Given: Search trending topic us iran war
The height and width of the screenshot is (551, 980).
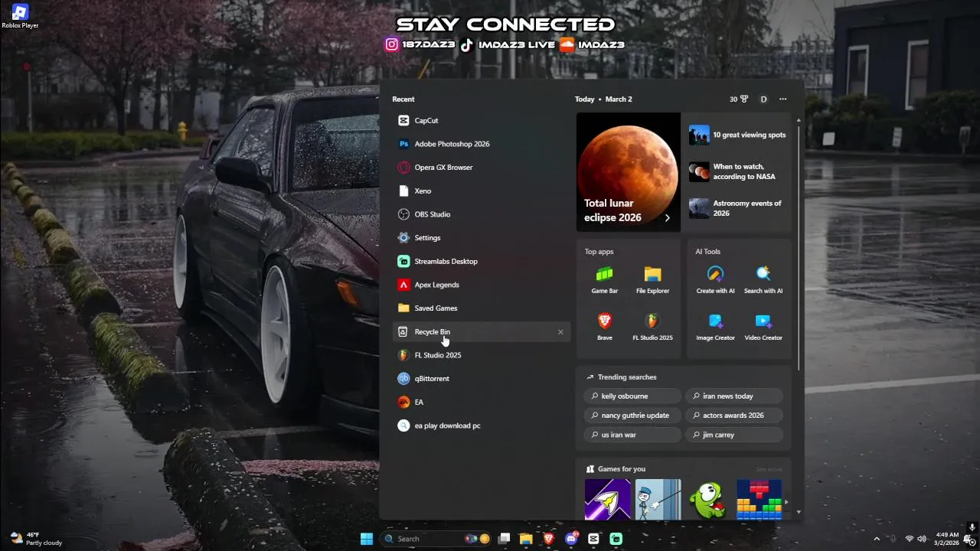Looking at the screenshot, I should 632,435.
